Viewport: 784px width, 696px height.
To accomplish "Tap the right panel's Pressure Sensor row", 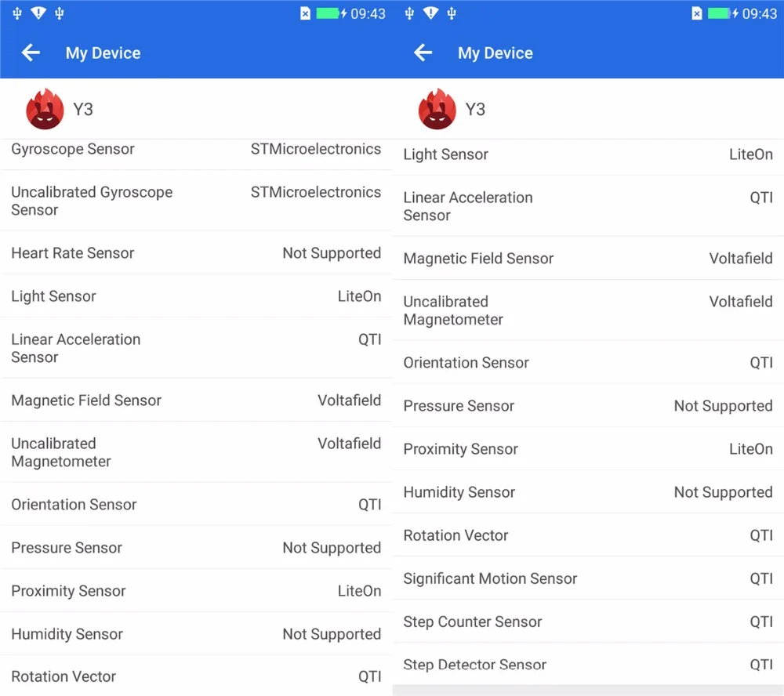I will 588,405.
